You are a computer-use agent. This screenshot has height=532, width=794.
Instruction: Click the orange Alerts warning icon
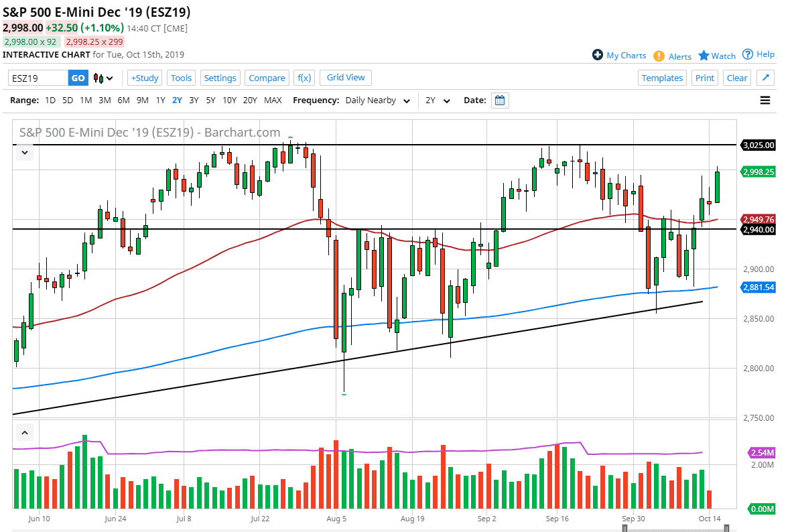click(x=660, y=56)
